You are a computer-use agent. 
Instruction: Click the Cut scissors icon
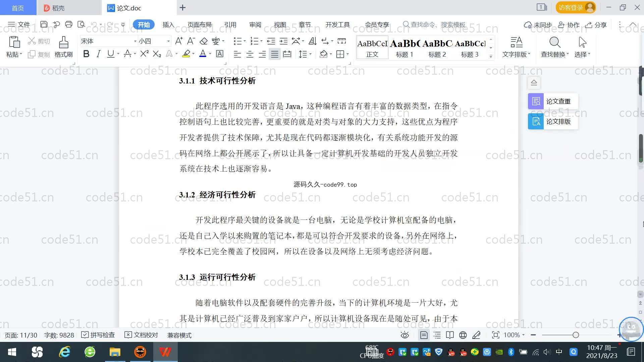pos(32,41)
